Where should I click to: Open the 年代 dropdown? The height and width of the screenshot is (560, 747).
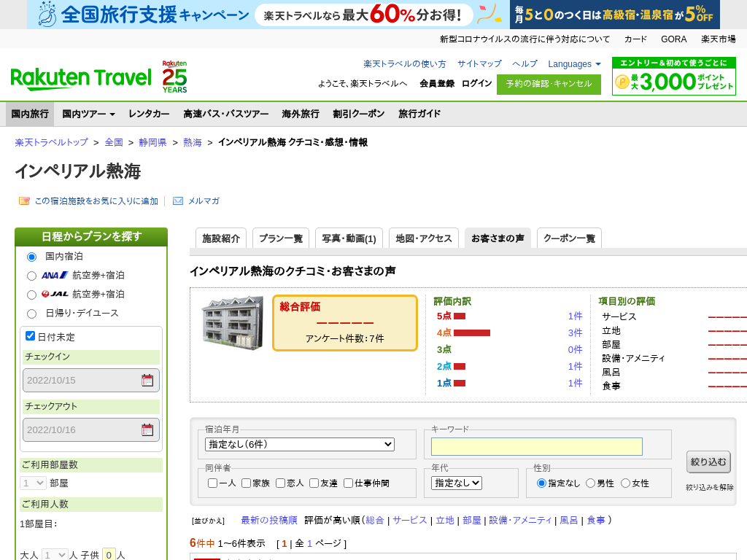[x=457, y=483]
